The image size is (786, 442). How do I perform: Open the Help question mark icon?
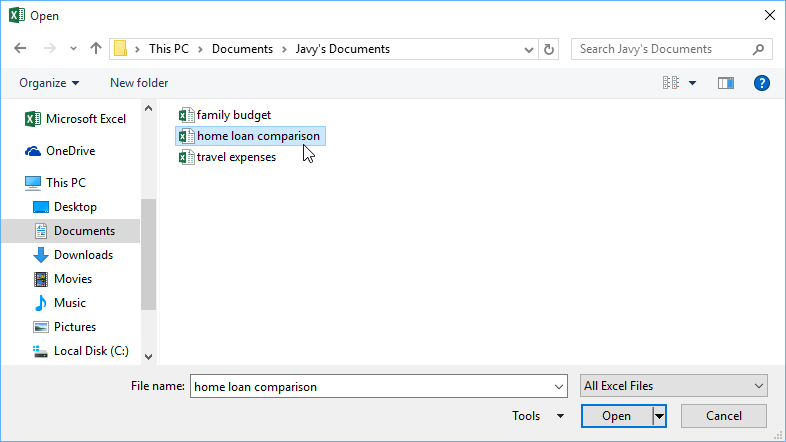pos(761,83)
